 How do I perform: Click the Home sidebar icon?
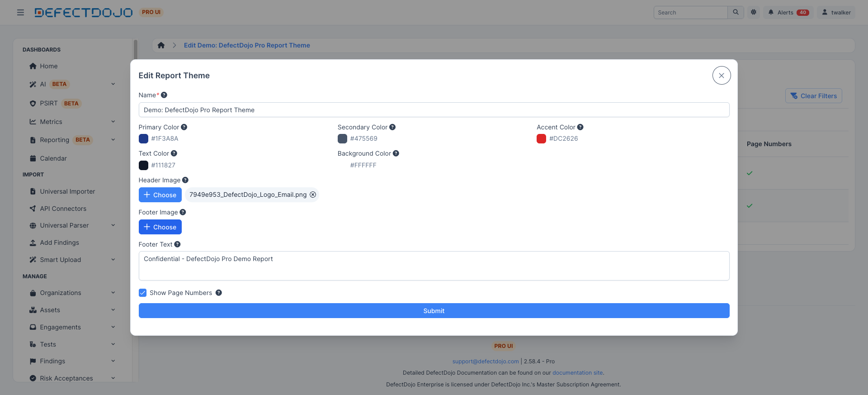click(33, 66)
